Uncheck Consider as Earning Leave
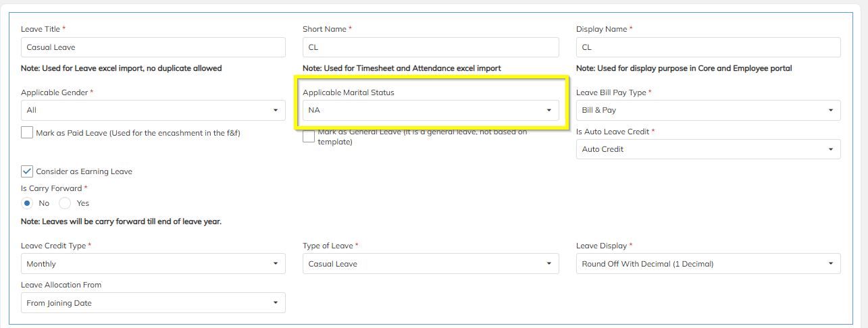The height and width of the screenshot is (328, 868). coord(27,171)
